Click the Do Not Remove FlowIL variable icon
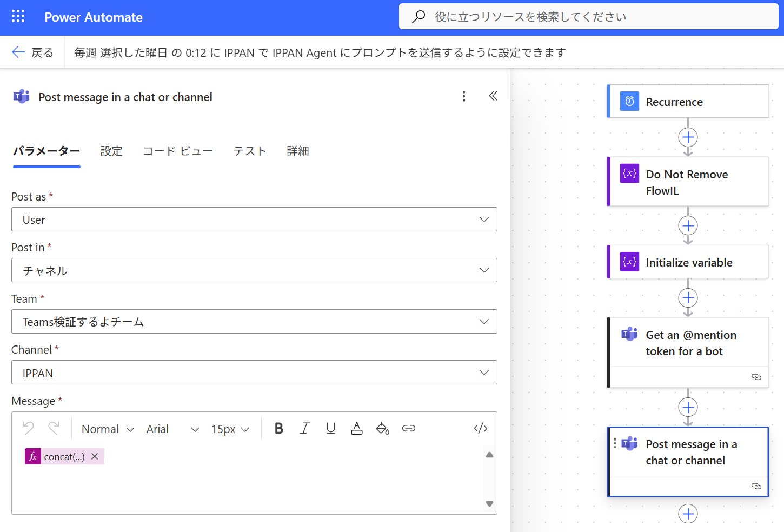Viewport: 784px width, 532px height. click(x=629, y=174)
